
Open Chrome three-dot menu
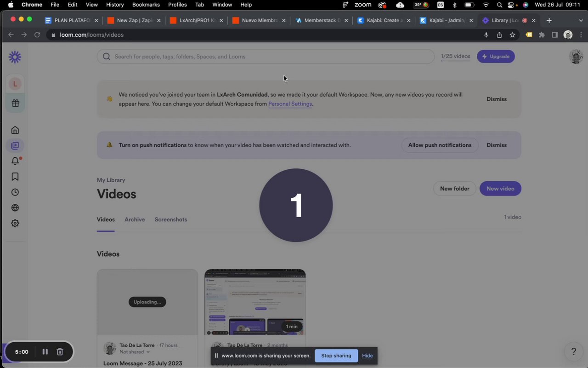[581, 35]
